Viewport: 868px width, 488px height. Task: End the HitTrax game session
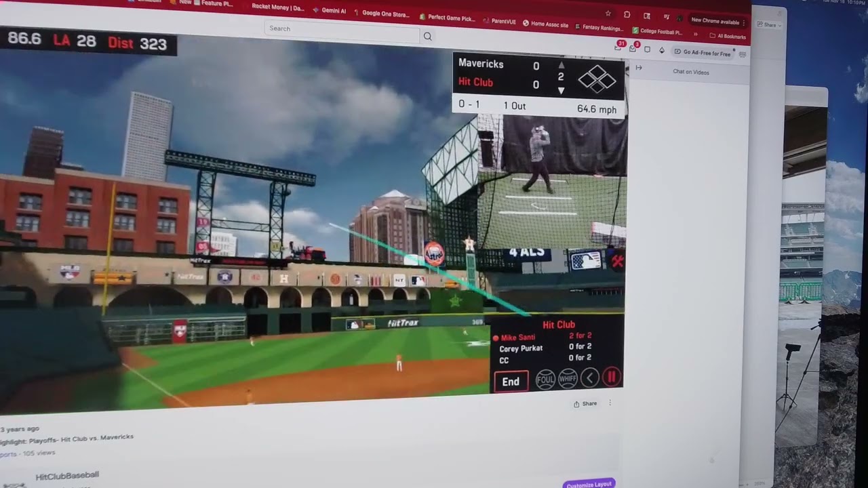(x=511, y=382)
